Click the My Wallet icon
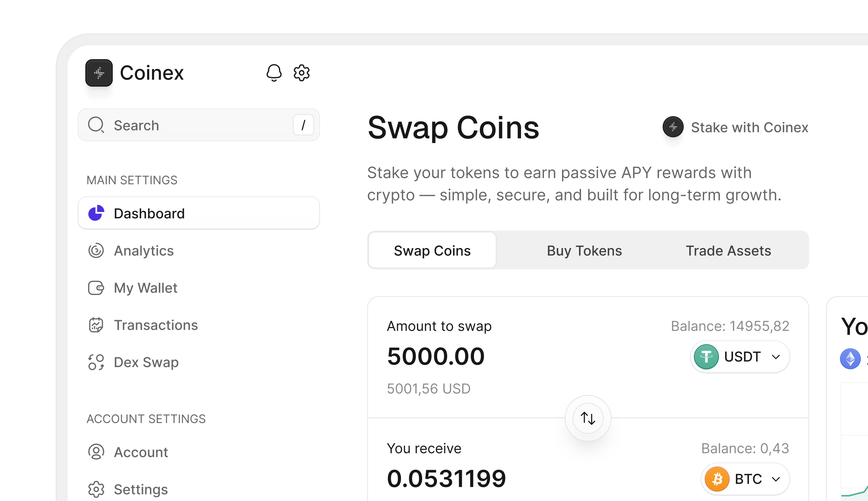This screenshot has height=501, width=868. (x=96, y=288)
